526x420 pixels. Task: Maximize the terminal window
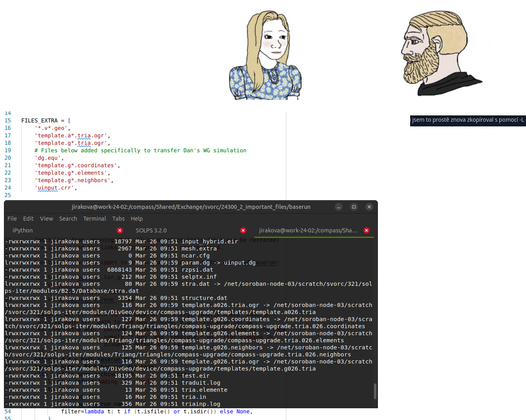click(x=354, y=207)
